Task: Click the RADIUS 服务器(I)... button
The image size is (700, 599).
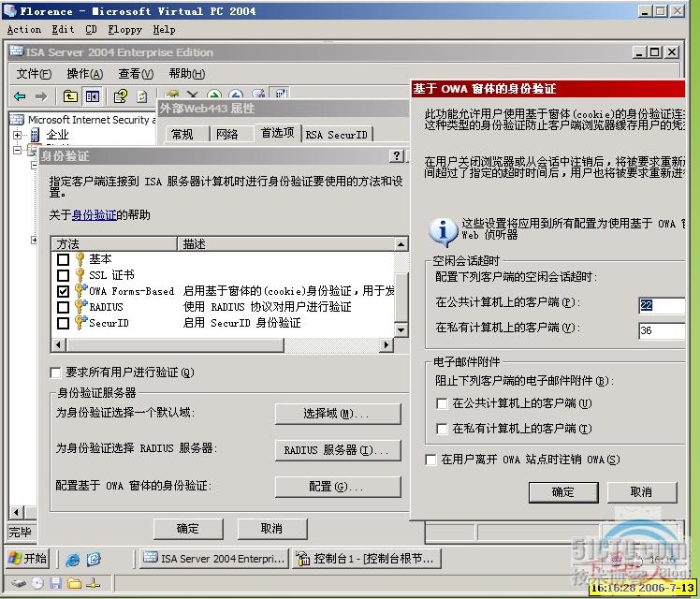Action: (338, 450)
